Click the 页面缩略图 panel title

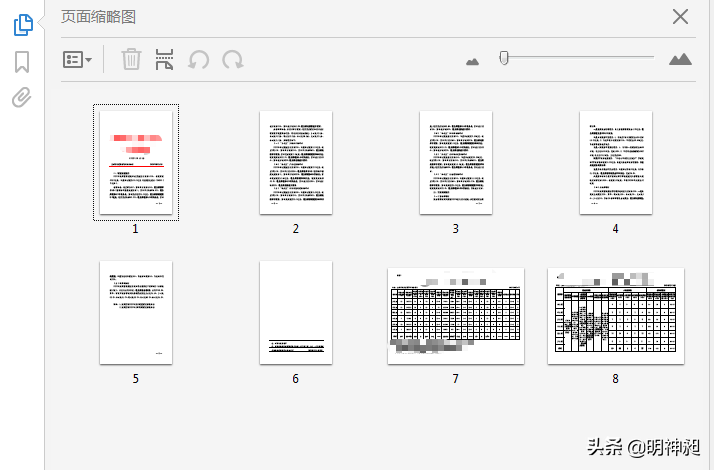[x=98, y=17]
